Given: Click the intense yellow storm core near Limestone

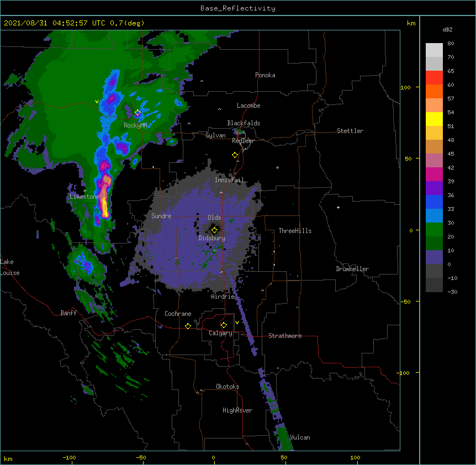Looking at the screenshot, I should [105, 207].
